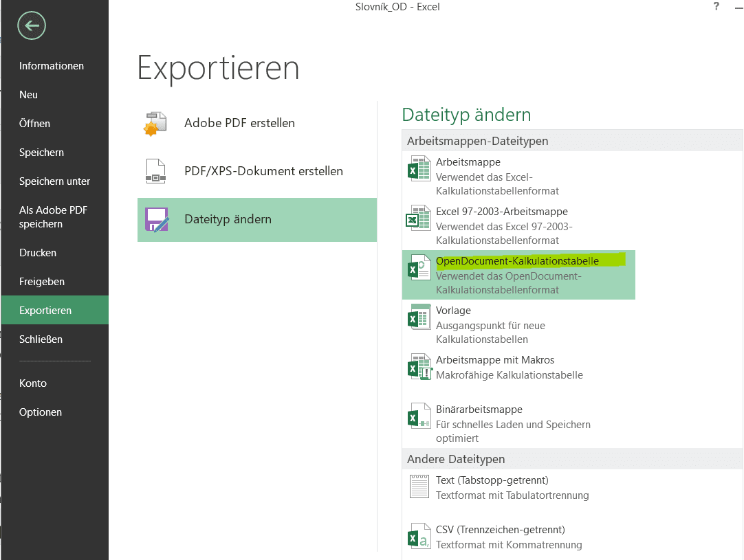Choose the Binärarbeitsmappe file type

coord(518,423)
